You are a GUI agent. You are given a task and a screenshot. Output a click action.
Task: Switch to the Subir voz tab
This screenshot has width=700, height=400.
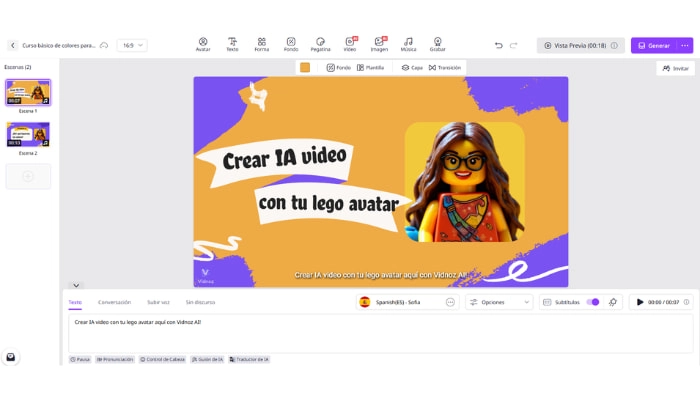[x=158, y=302]
